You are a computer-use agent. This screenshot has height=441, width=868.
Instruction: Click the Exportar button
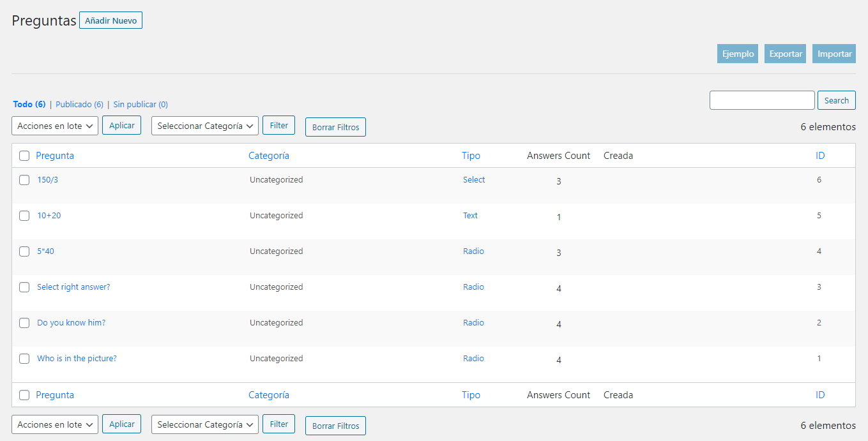pos(785,54)
